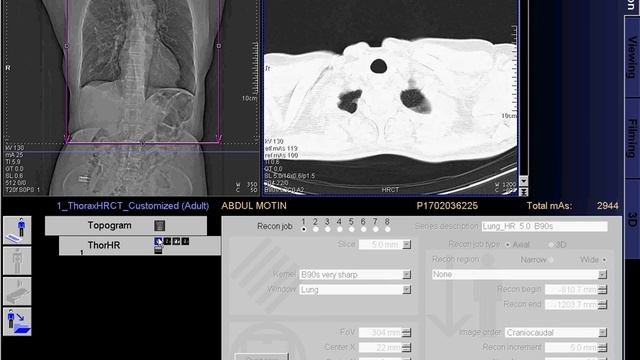
Task: Choose Recon job 1 radio button
Action: click(x=304, y=229)
